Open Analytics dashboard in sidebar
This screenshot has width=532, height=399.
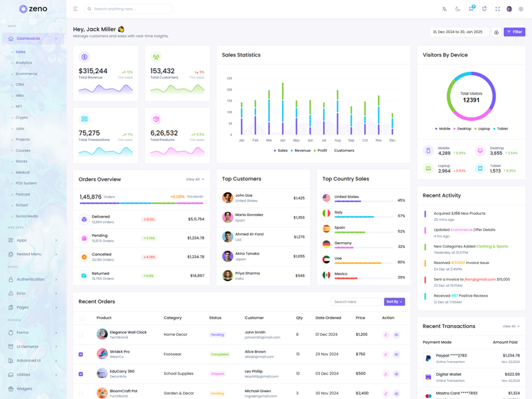(x=24, y=63)
